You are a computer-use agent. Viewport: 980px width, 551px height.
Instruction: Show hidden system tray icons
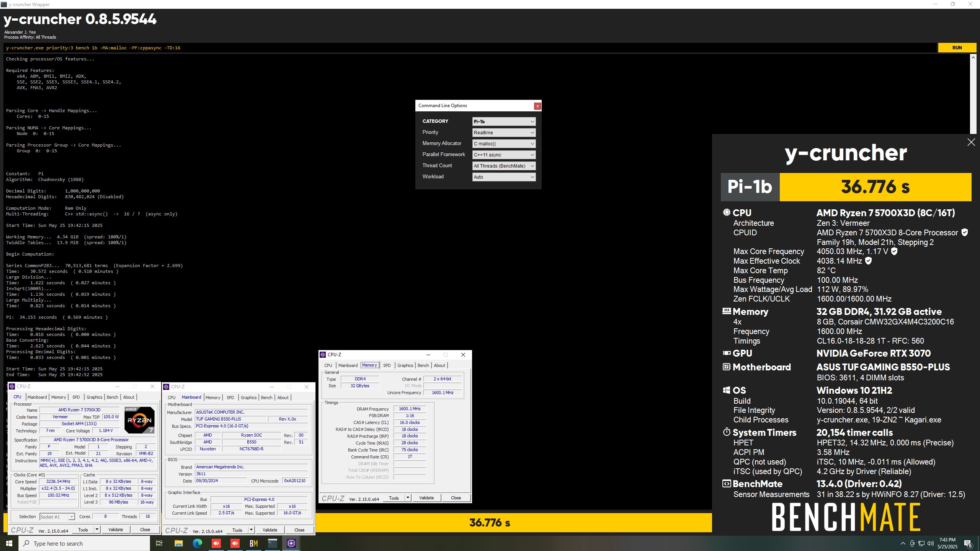[903, 543]
